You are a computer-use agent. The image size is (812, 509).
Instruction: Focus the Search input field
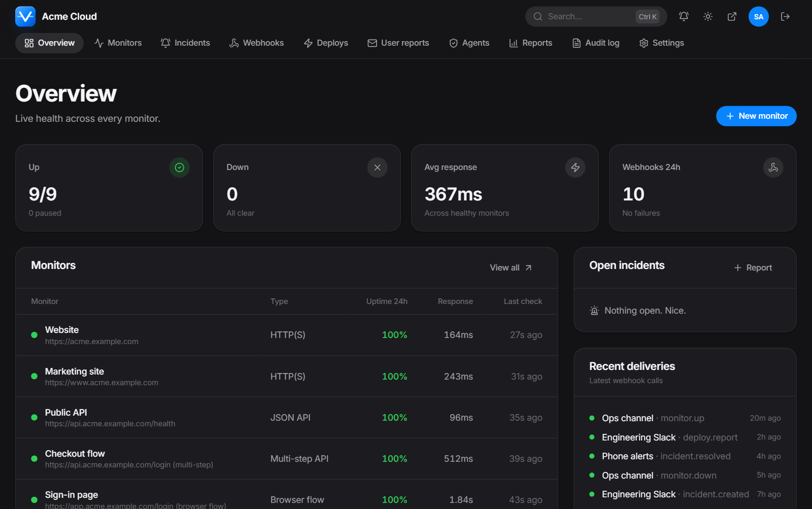[x=596, y=16]
